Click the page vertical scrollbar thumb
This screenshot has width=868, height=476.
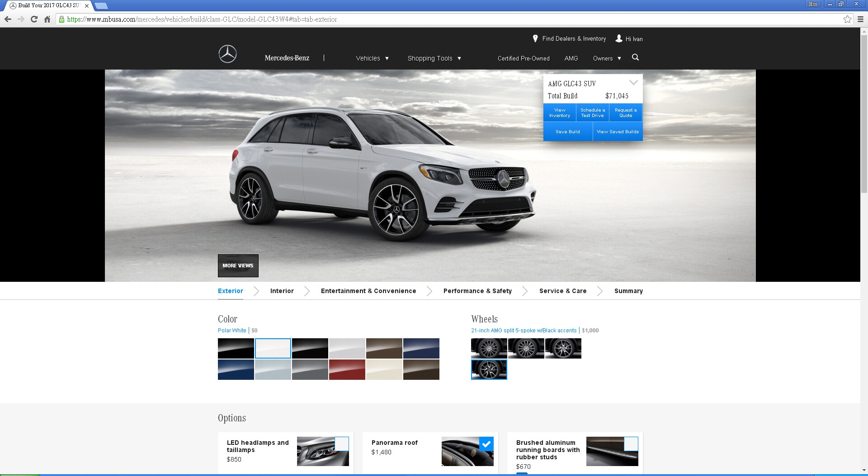(x=864, y=114)
